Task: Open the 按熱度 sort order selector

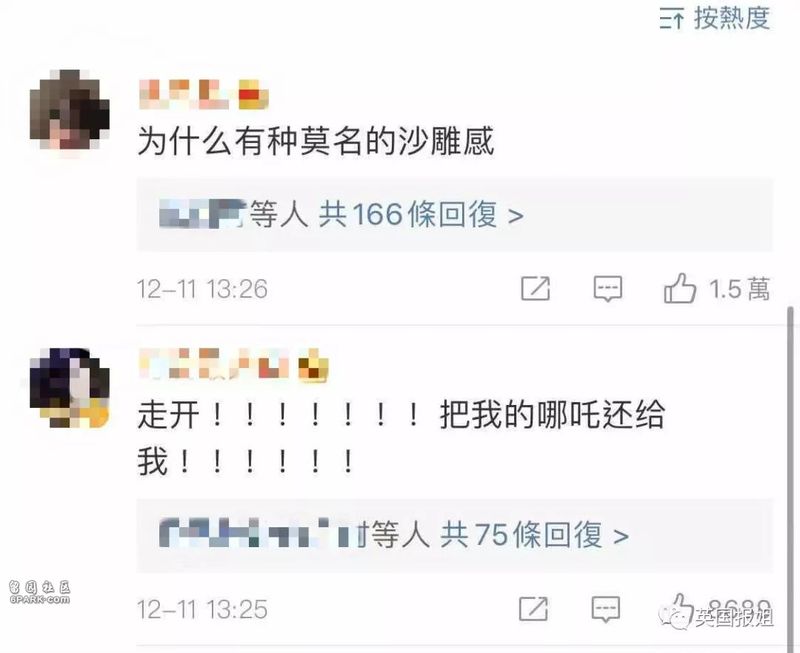Action: coord(714,19)
